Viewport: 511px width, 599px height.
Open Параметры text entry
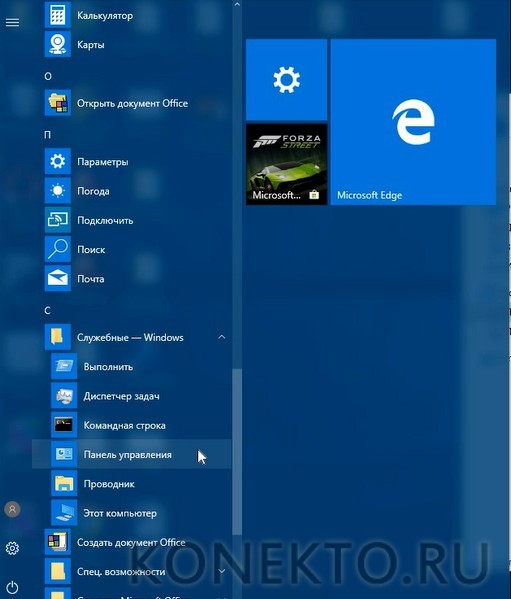click(x=103, y=162)
